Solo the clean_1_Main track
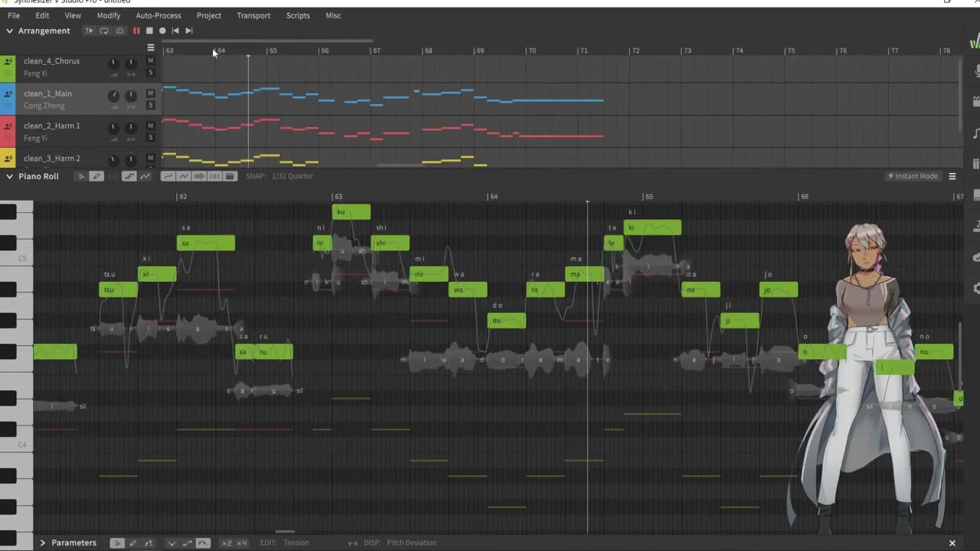The height and width of the screenshot is (551, 980). coord(150,106)
